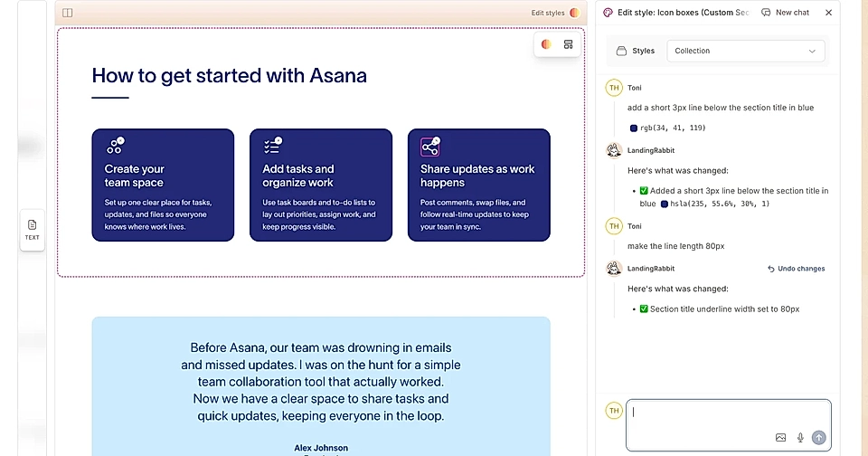Send the chat message arrow button
The height and width of the screenshot is (456, 868).
(819, 438)
